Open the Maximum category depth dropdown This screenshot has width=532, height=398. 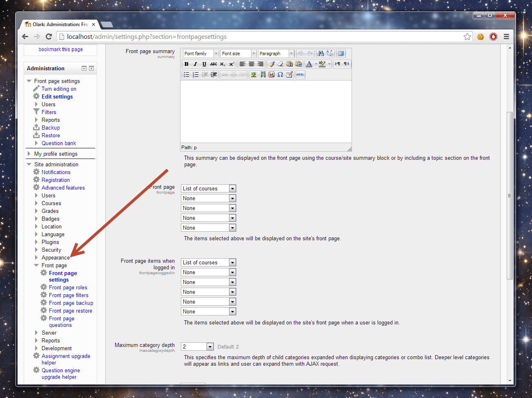198,347
